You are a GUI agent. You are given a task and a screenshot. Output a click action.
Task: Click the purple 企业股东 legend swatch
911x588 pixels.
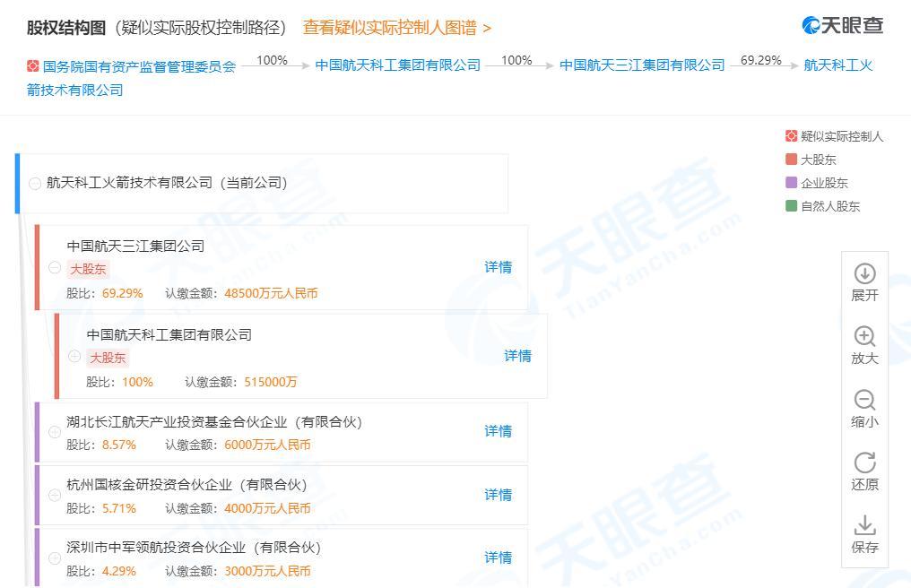pos(791,183)
